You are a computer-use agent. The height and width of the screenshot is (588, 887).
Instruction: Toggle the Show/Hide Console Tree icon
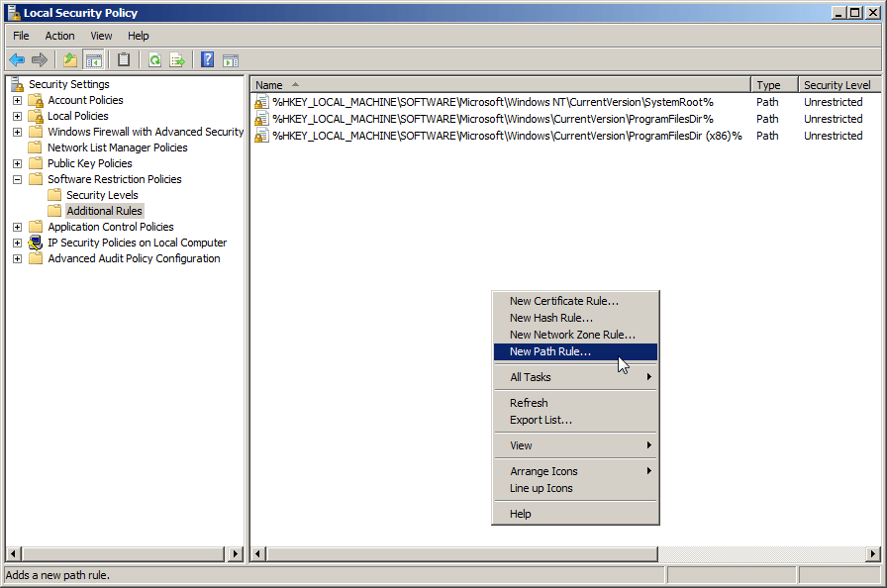[93, 59]
